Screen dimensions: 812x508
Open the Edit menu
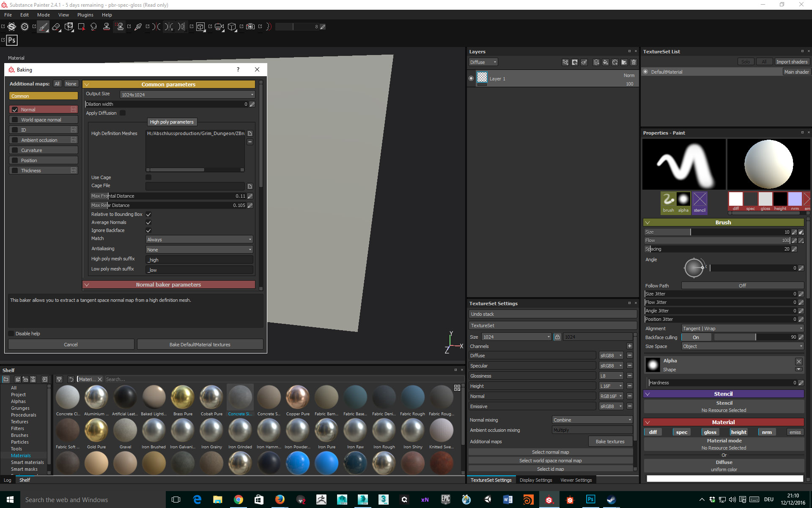(x=25, y=15)
